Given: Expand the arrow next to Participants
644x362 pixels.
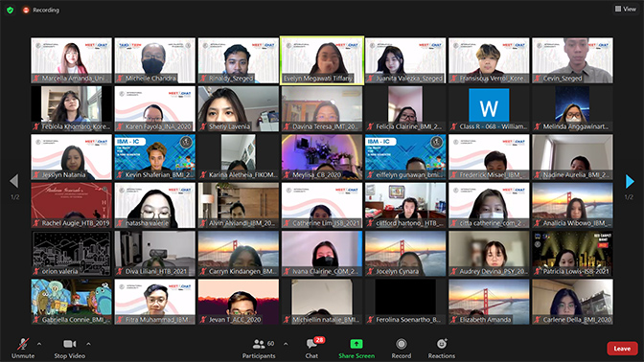Looking at the screenshot, I should [x=286, y=344].
